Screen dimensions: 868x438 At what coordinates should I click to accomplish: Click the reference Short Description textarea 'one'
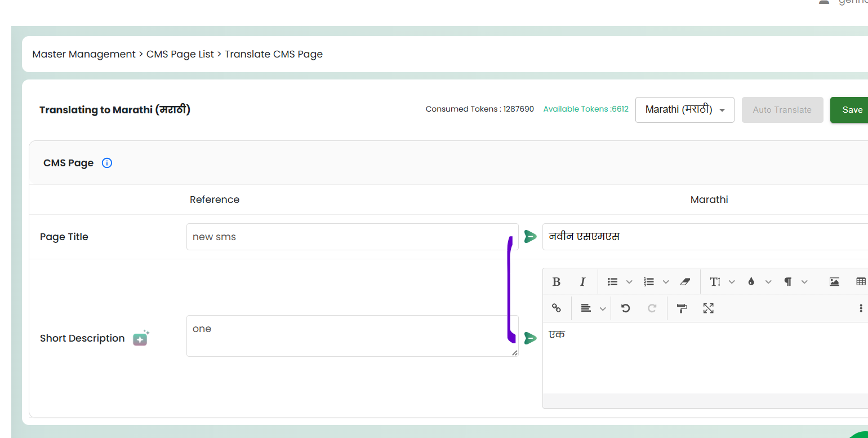(353, 336)
